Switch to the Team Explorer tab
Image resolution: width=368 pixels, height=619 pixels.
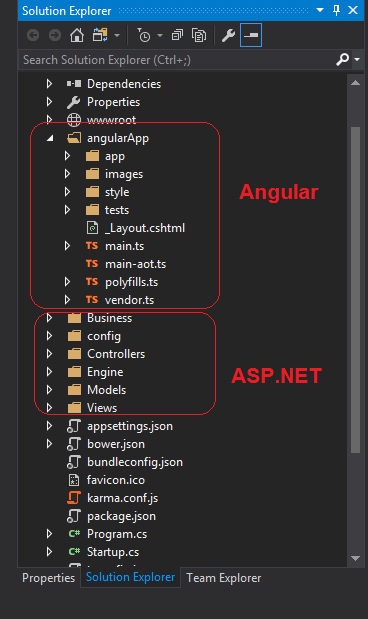[223, 578]
